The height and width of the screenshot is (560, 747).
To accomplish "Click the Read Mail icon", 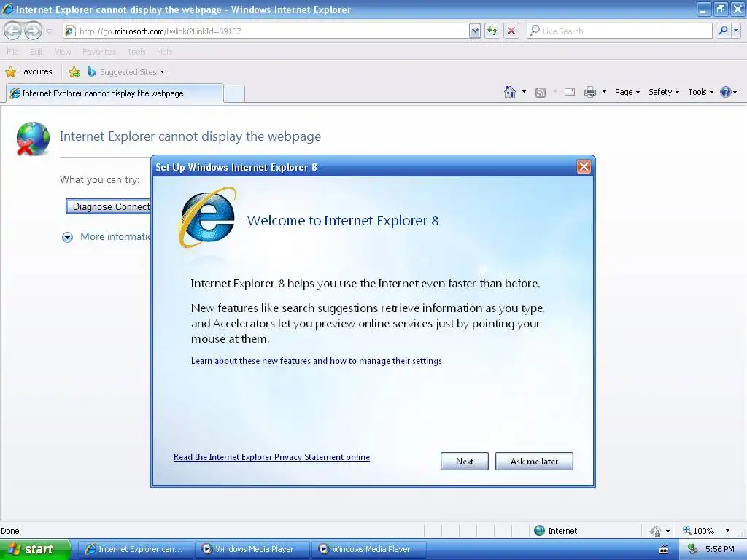I will pyautogui.click(x=570, y=92).
